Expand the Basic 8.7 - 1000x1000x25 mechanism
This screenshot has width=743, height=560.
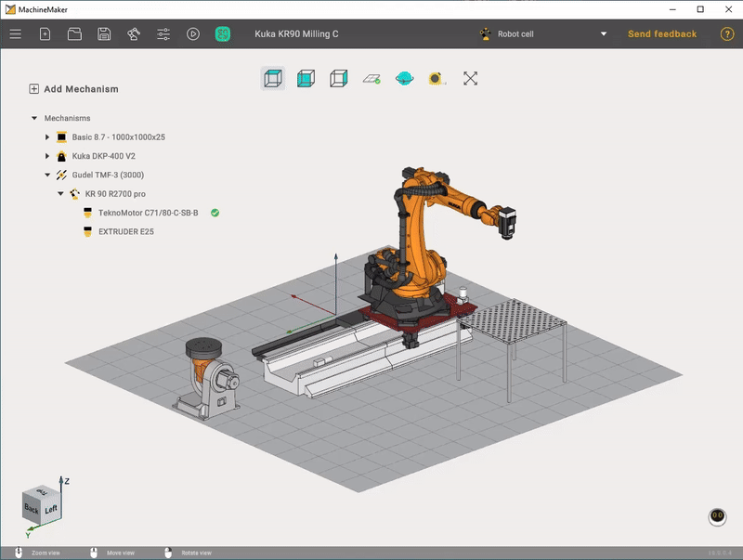[48, 137]
